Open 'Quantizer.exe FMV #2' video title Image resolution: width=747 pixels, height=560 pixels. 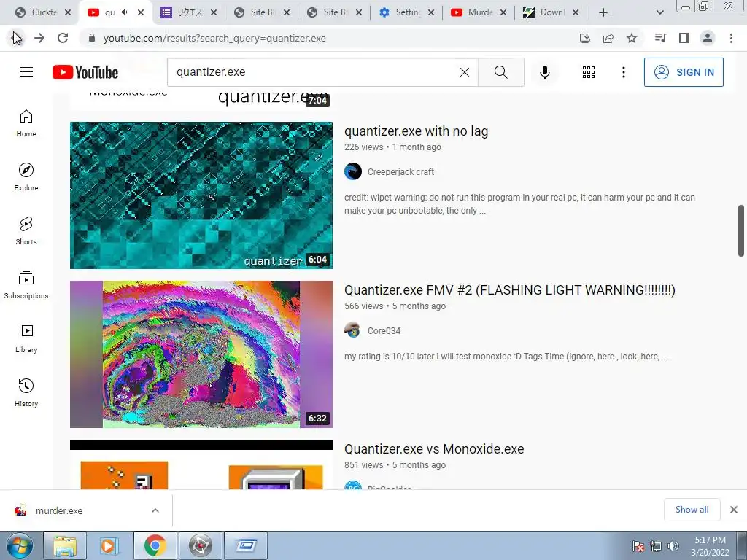[x=510, y=290]
